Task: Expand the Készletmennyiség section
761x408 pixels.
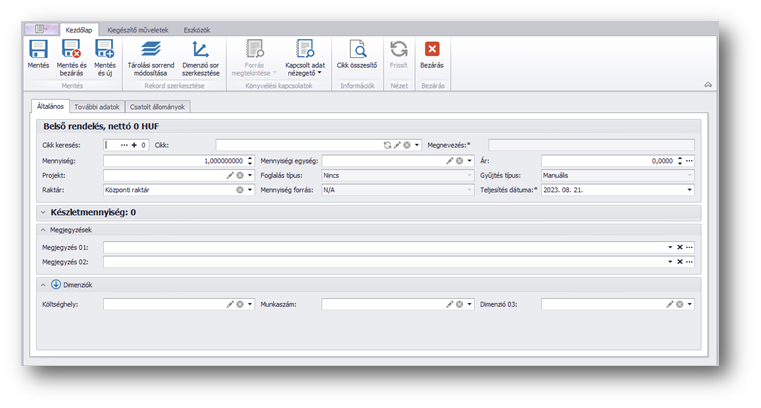Action: click(43, 212)
